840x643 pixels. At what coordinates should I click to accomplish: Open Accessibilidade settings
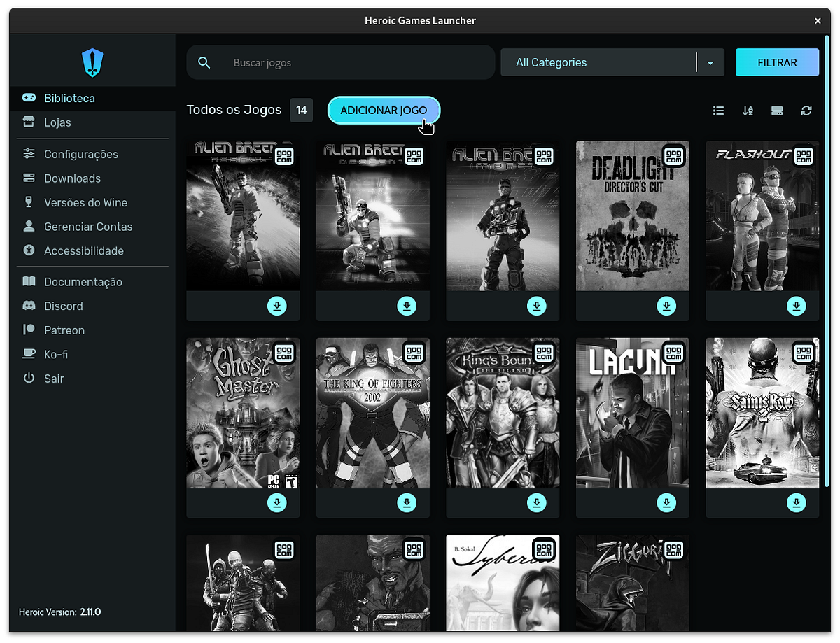(x=92, y=250)
